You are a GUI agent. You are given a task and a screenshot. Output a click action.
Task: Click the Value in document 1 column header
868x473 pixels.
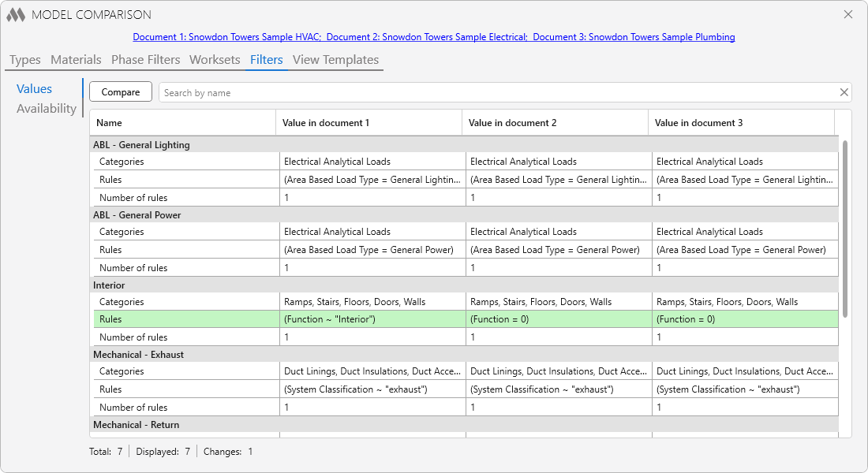[x=369, y=123]
